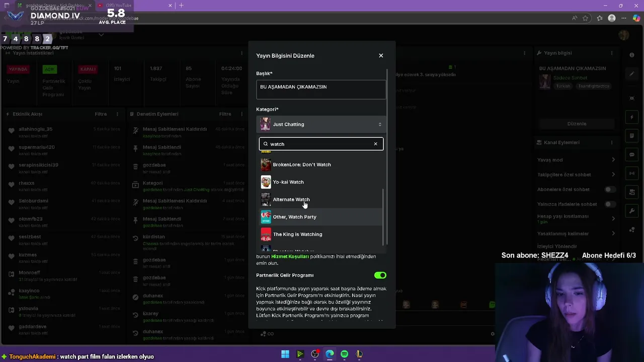The image size is (644, 362).
Task: Open Yayın İstatistikleri panel kebab menu
Action: click(242, 53)
